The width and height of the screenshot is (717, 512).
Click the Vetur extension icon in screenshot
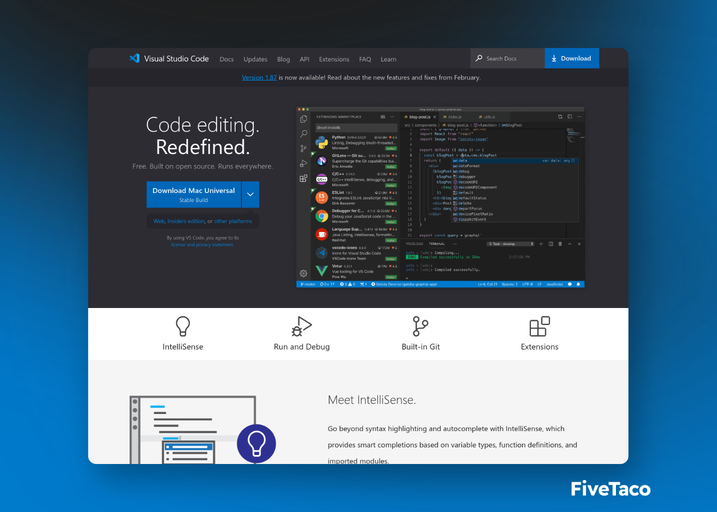click(322, 271)
